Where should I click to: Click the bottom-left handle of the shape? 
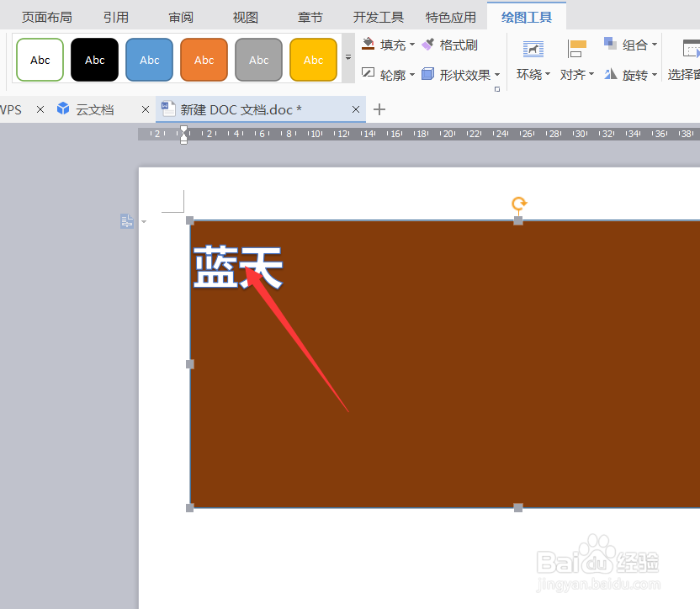tap(190, 508)
